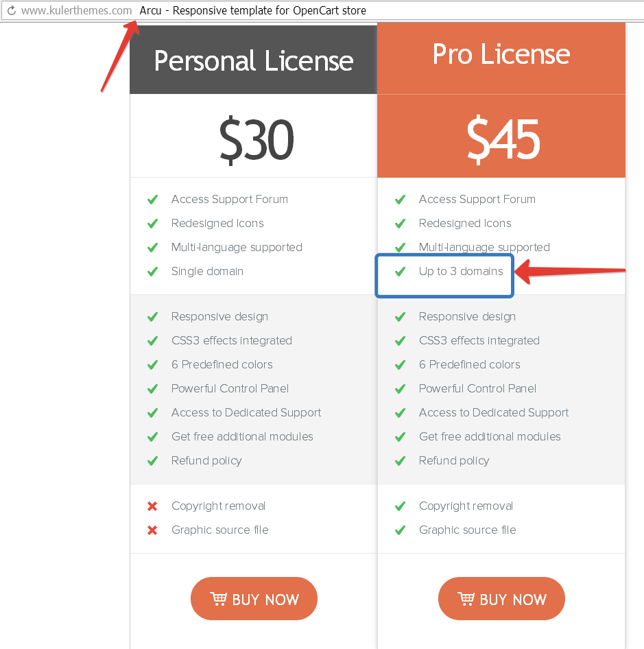Click green check beside Single domain
The image size is (644, 649).
tap(152, 272)
